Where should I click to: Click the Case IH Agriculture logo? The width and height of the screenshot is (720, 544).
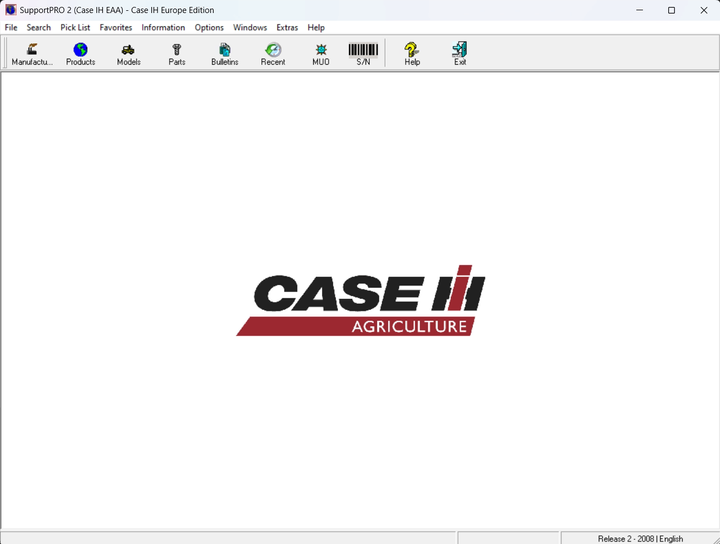pyautogui.click(x=360, y=300)
